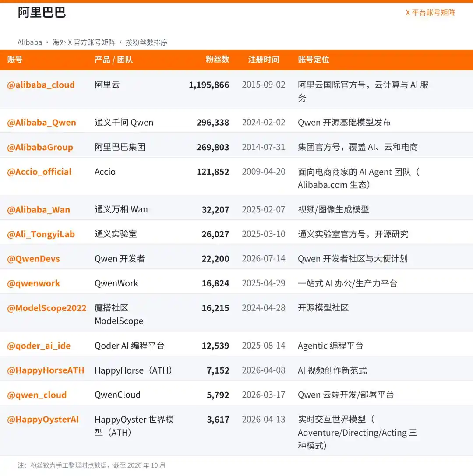Open the @HappyOysterAI account handle
Screen dimensions: 473x476
tap(43, 420)
